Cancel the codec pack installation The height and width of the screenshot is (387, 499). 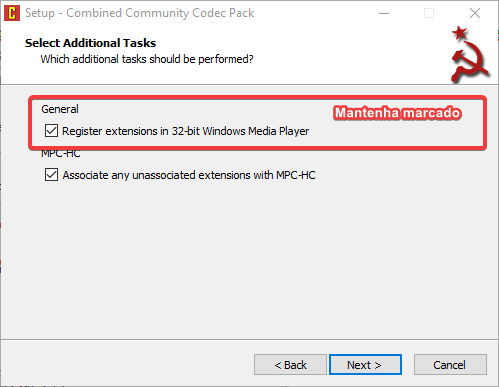[x=450, y=365]
